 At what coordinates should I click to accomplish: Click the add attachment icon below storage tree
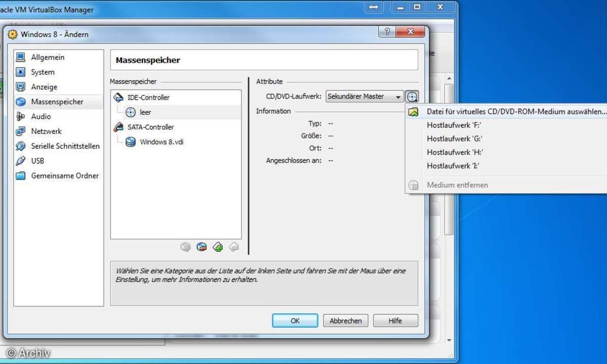186,247
